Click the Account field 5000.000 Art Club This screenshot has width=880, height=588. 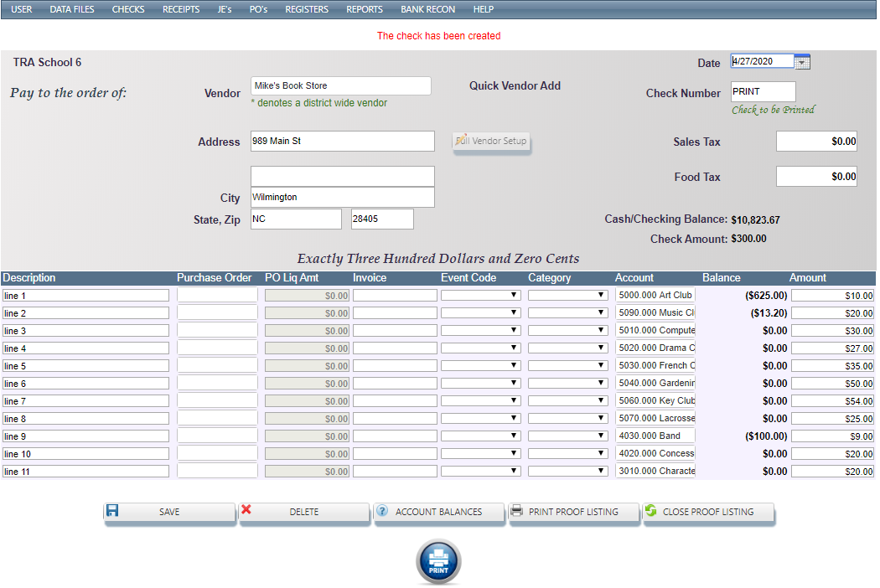tap(655, 295)
